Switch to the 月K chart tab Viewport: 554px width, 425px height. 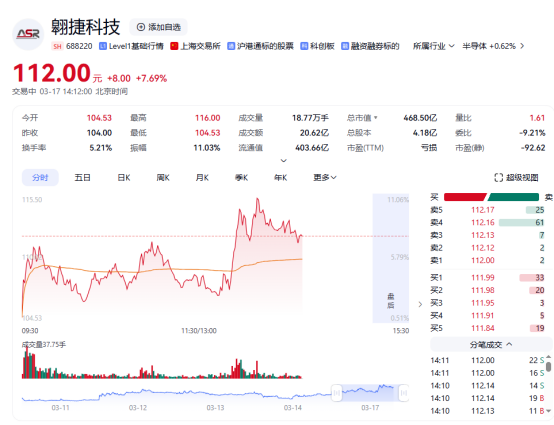click(x=202, y=177)
